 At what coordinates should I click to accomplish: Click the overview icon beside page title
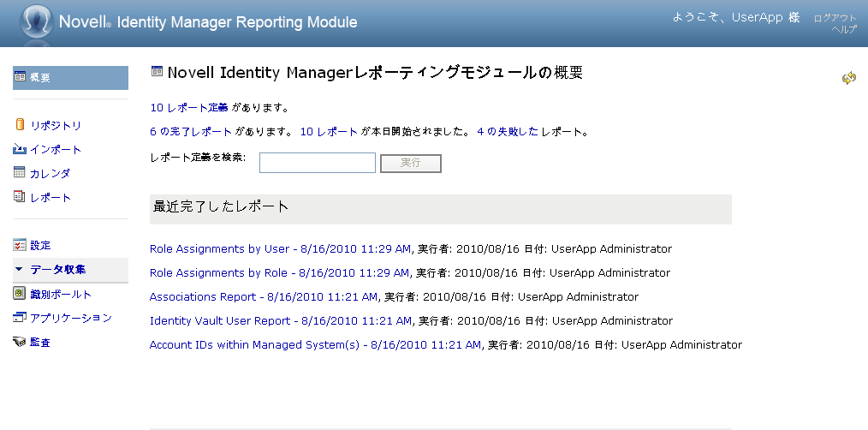click(158, 71)
